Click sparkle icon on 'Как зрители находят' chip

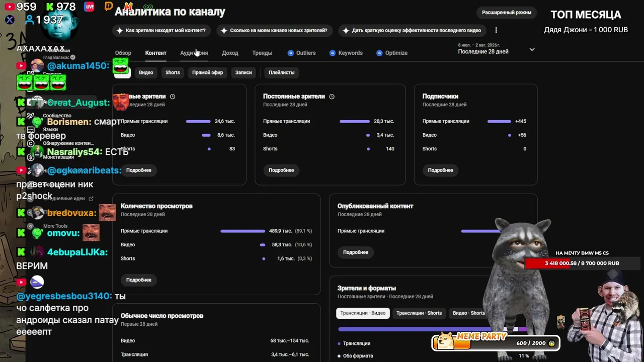120,31
